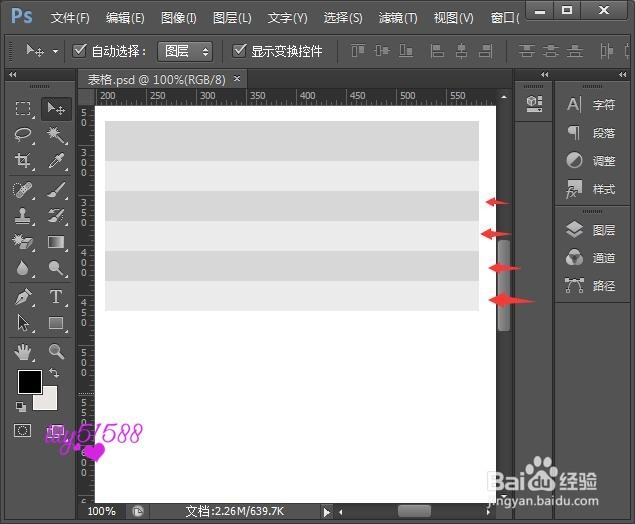Select the History Brush tool
The width and height of the screenshot is (635, 524).
point(56,216)
